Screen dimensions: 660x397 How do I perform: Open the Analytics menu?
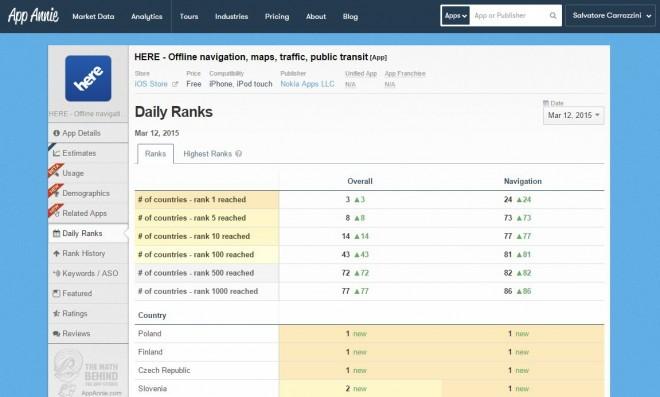click(x=146, y=16)
